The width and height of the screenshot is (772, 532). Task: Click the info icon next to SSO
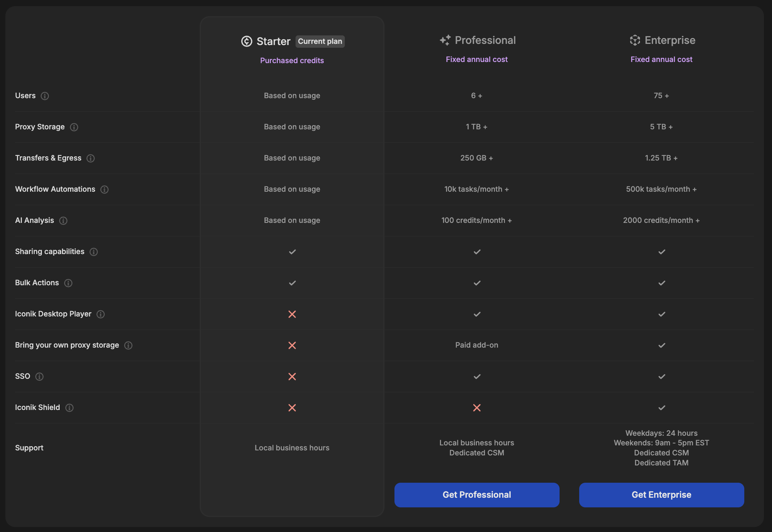(39, 376)
